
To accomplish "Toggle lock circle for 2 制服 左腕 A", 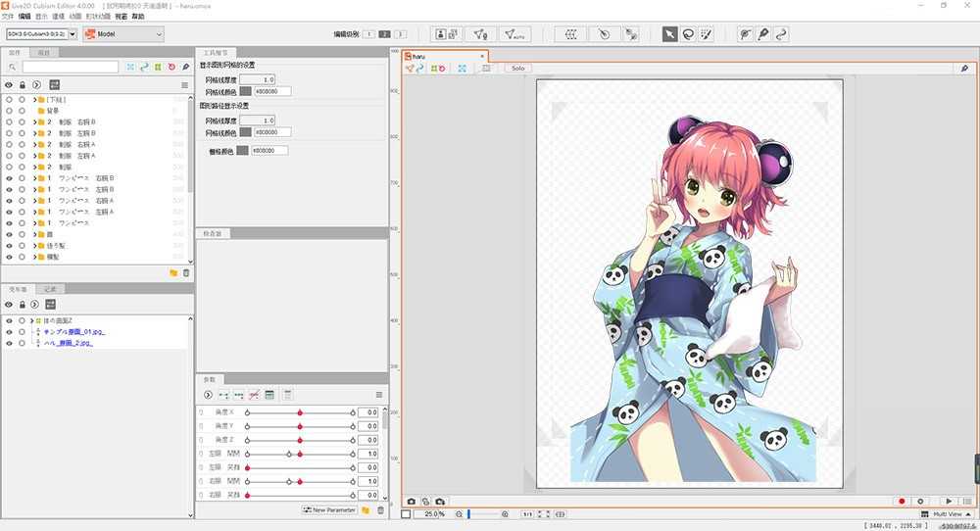I will coord(22,156).
